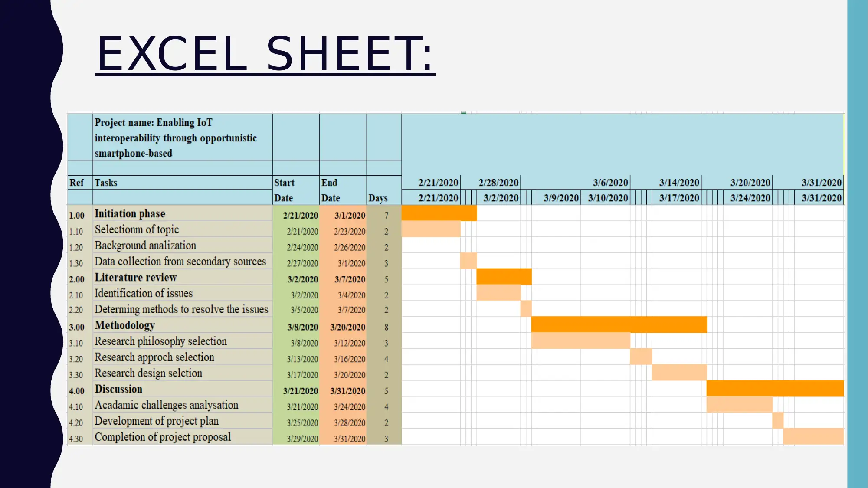Click the Initiation phase Gantt bar
This screenshot has height=488, width=868.
(439, 213)
